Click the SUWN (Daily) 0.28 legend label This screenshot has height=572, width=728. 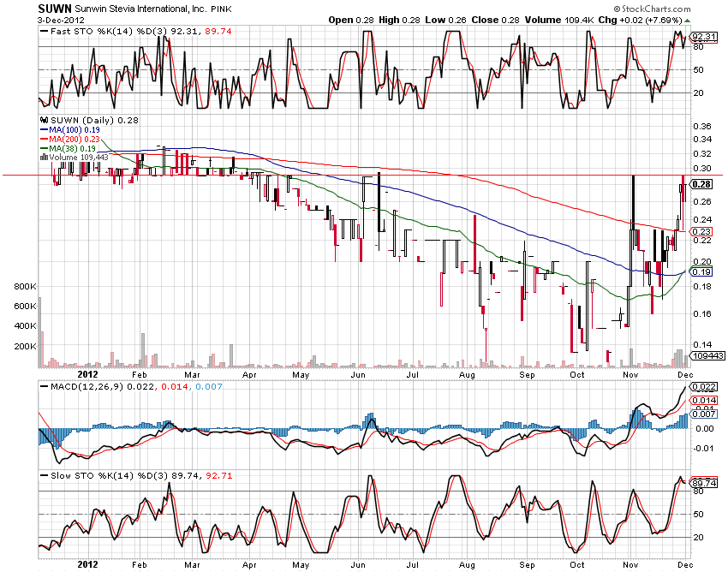pyautogui.click(x=94, y=120)
